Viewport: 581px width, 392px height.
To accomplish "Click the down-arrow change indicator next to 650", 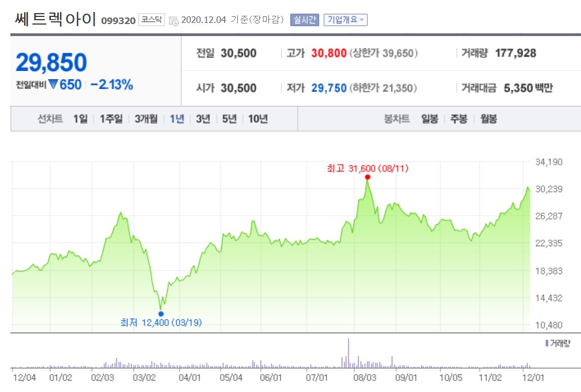I will click(x=54, y=85).
